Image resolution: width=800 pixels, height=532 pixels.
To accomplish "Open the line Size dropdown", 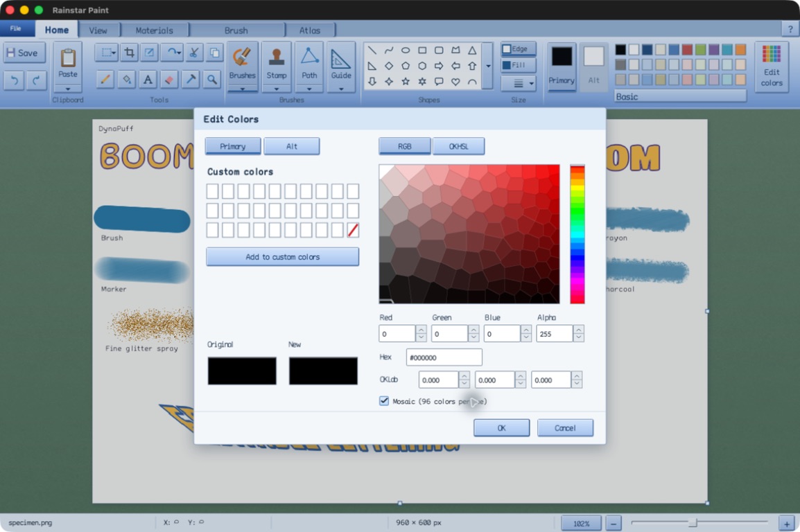I will click(519, 83).
